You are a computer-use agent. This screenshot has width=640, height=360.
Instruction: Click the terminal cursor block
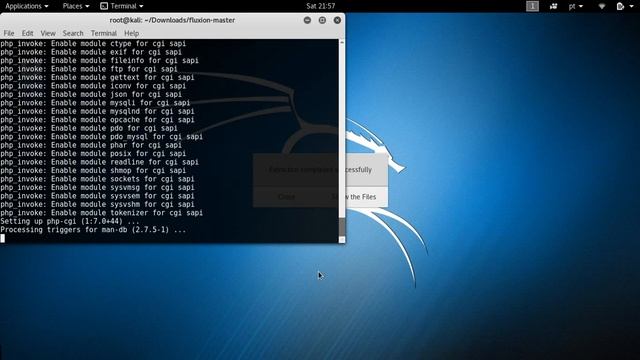click(2, 238)
